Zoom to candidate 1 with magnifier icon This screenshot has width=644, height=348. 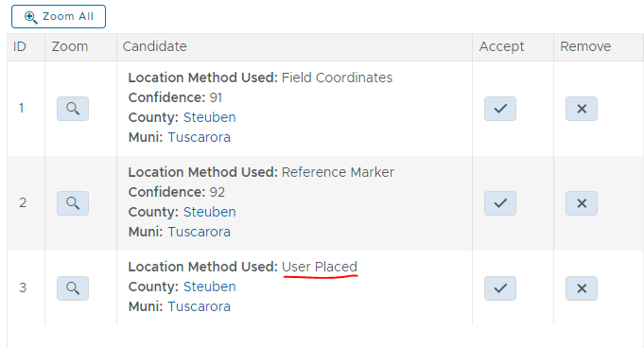[x=73, y=109]
